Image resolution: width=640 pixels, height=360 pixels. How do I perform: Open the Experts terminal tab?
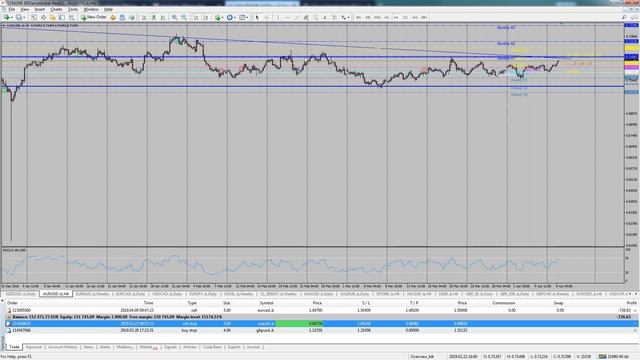[x=234, y=347]
